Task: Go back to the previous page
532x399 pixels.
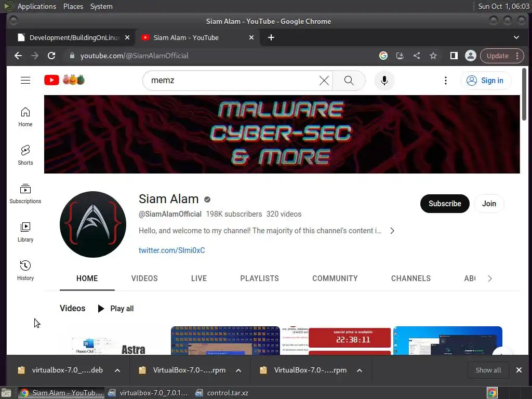Action: (x=18, y=56)
